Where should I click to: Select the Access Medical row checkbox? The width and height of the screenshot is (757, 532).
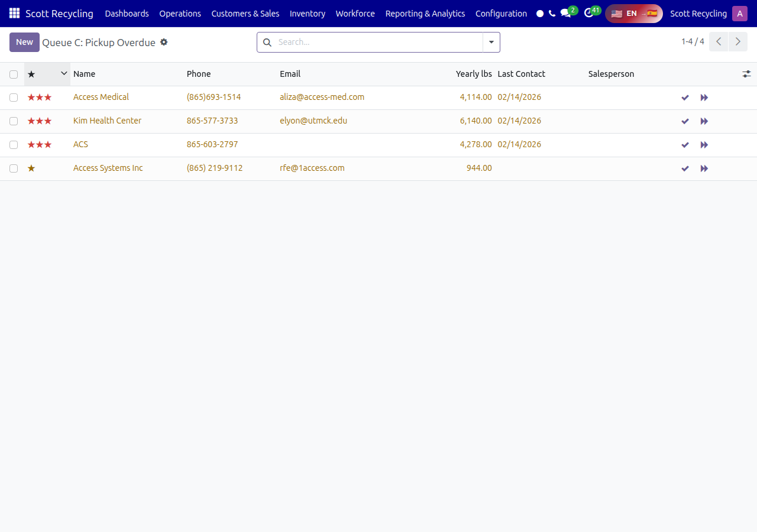[14, 98]
